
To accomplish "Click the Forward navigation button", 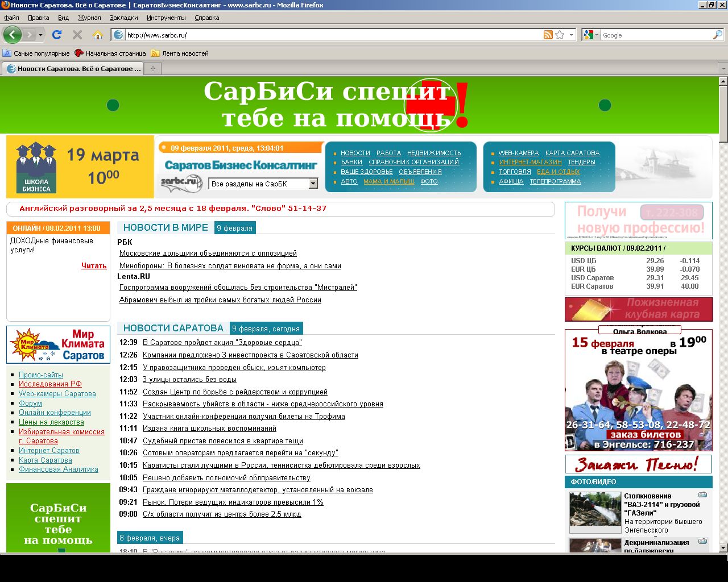I will [30, 35].
